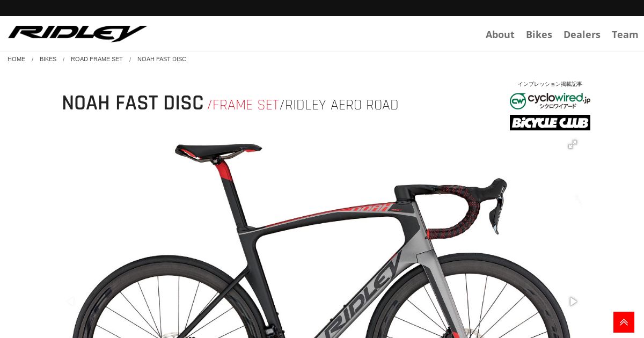Click the NOAH FAST DISC breadcrumb
The image size is (644, 338).
tap(162, 59)
